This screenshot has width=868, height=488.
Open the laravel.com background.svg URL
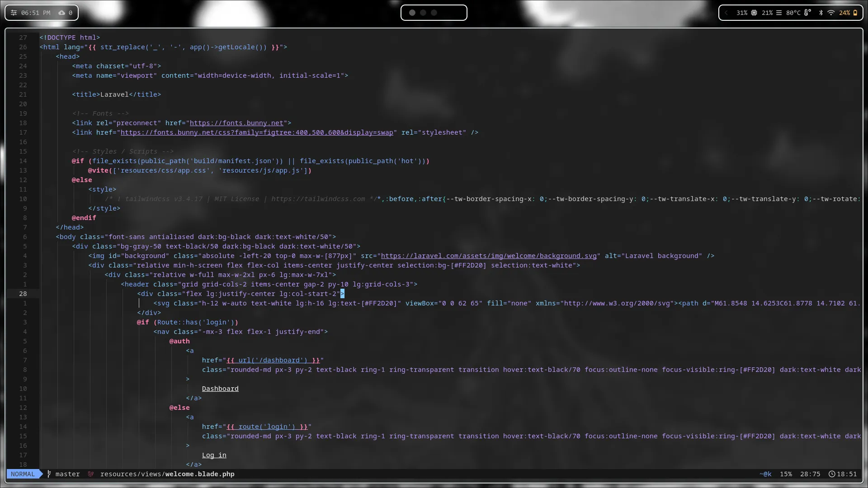coord(488,256)
